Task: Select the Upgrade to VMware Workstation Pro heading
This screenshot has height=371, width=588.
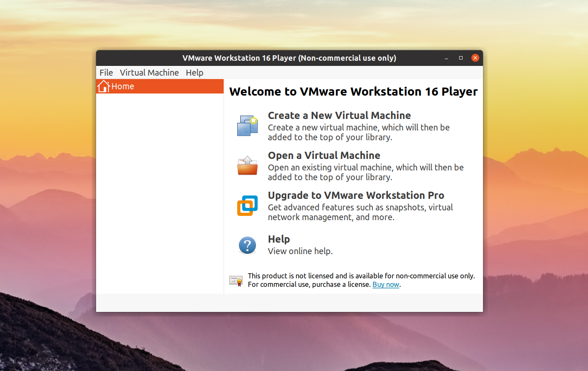Action: (356, 195)
